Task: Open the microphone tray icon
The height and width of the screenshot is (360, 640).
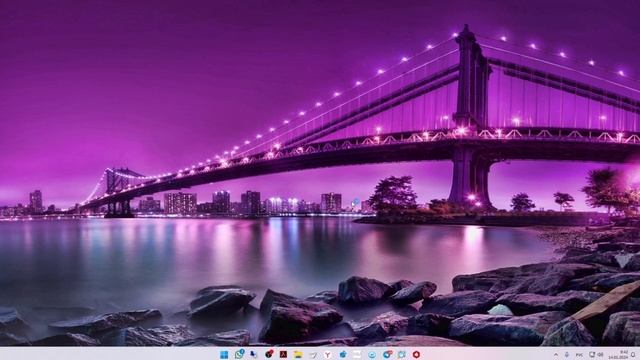Action: click(567, 355)
